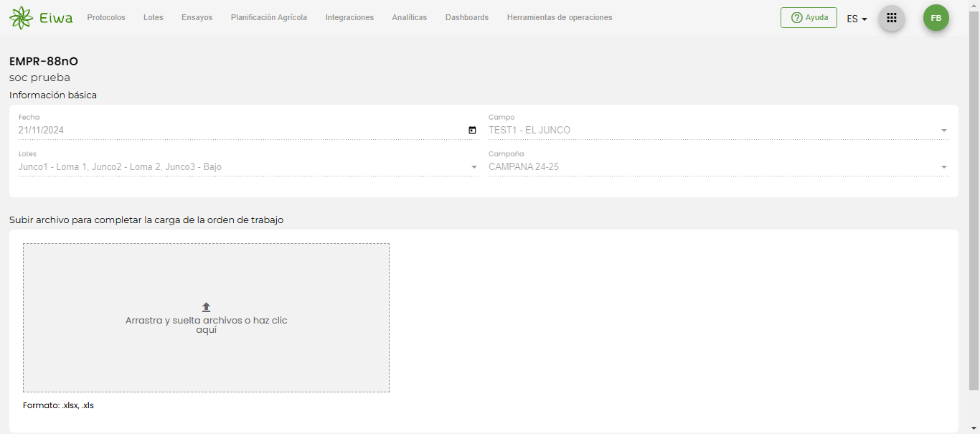The image size is (980, 434).
Task: Expand the Campaña dropdown arrow
Action: [943, 167]
